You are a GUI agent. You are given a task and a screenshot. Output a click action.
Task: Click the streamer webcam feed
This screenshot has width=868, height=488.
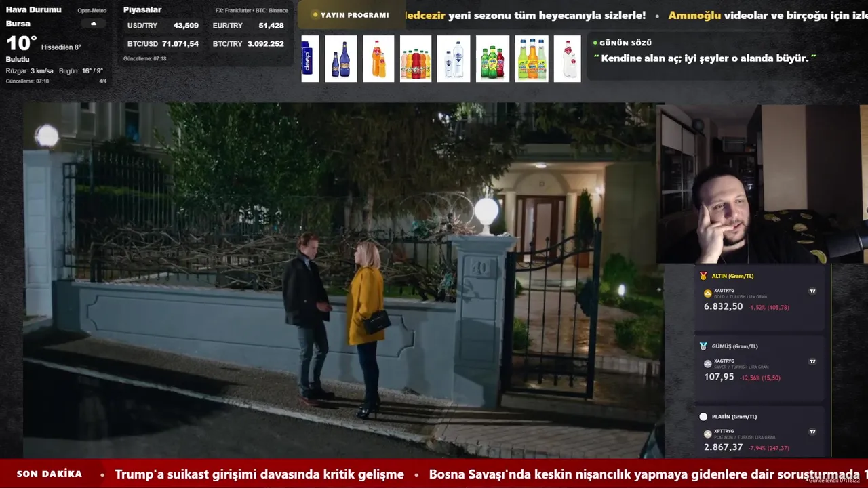click(762, 184)
